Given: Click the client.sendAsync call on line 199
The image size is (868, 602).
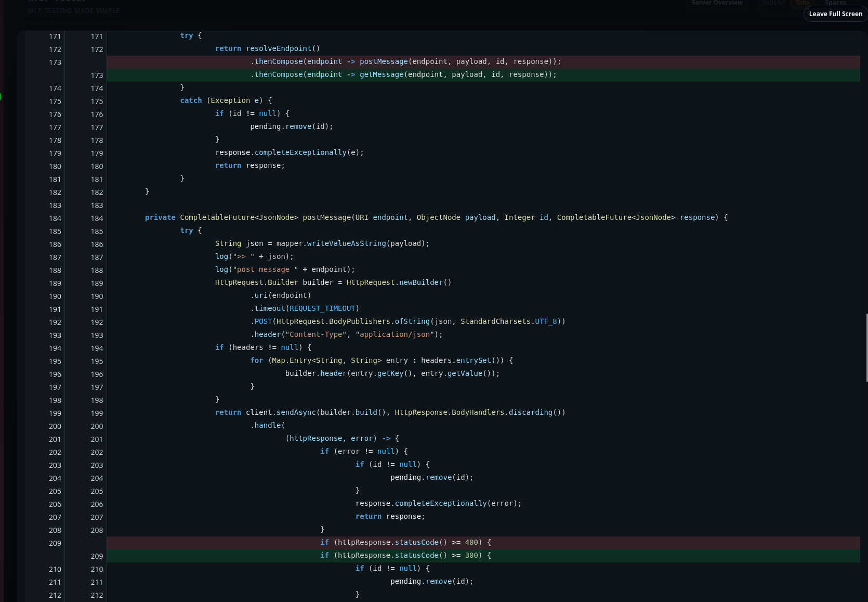Looking at the screenshot, I should pos(281,412).
